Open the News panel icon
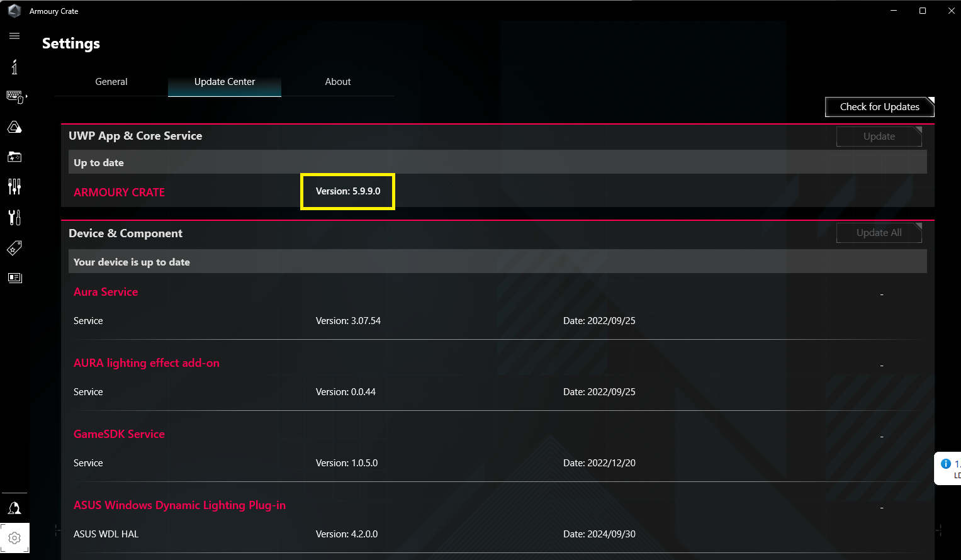 (14, 277)
